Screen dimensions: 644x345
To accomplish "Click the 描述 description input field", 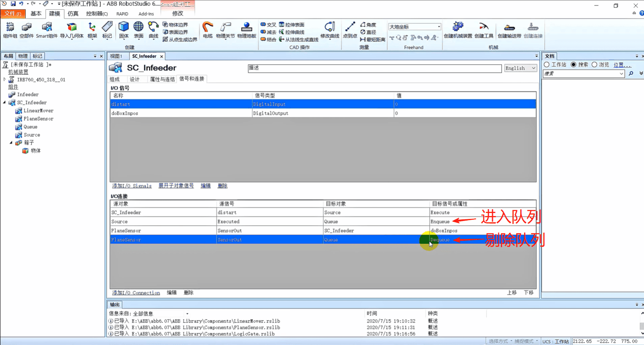I will coord(374,68).
